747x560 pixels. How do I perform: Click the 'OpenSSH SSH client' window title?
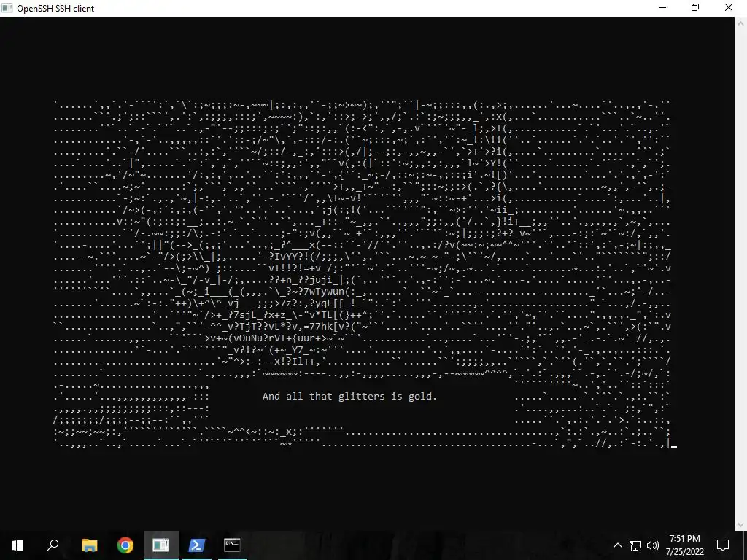click(x=55, y=9)
